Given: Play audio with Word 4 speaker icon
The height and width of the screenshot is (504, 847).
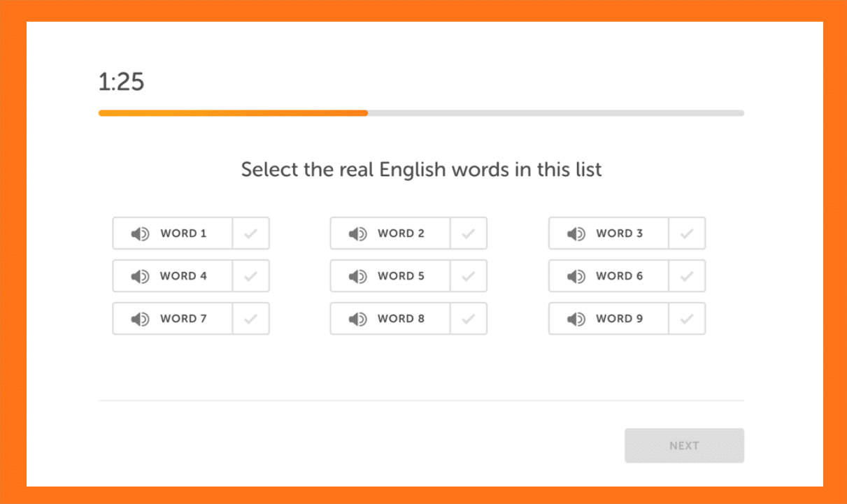Looking at the screenshot, I should pos(140,276).
